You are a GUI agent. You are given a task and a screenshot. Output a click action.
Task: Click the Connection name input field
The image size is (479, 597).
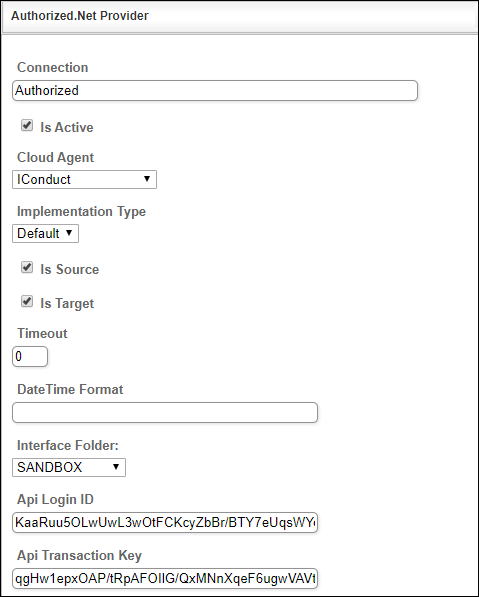215,91
